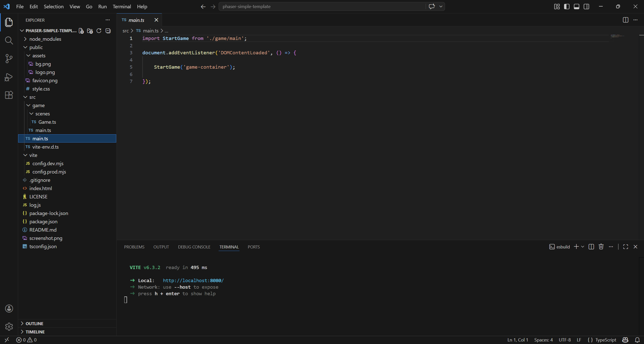
Task: Expand the node_modules folder
Action: coord(45,39)
